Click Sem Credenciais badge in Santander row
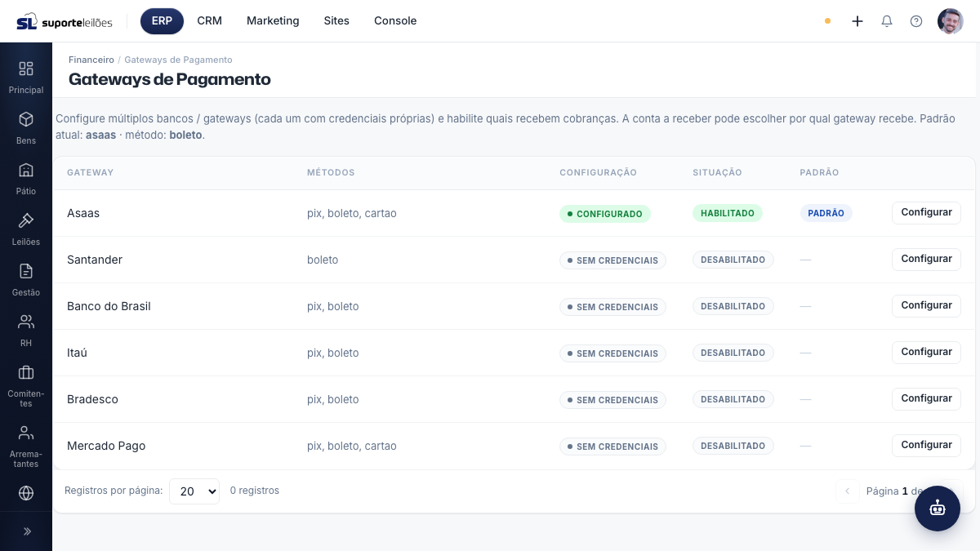Screen dimensions: 980x551 click(x=612, y=260)
